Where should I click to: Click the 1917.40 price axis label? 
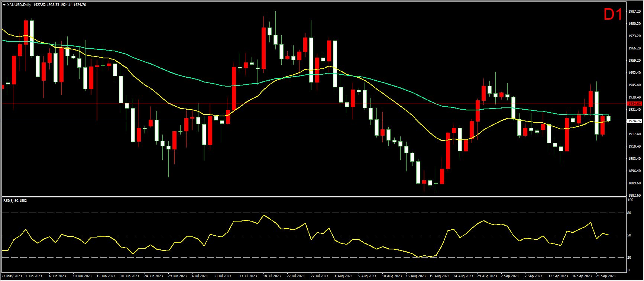pos(634,134)
